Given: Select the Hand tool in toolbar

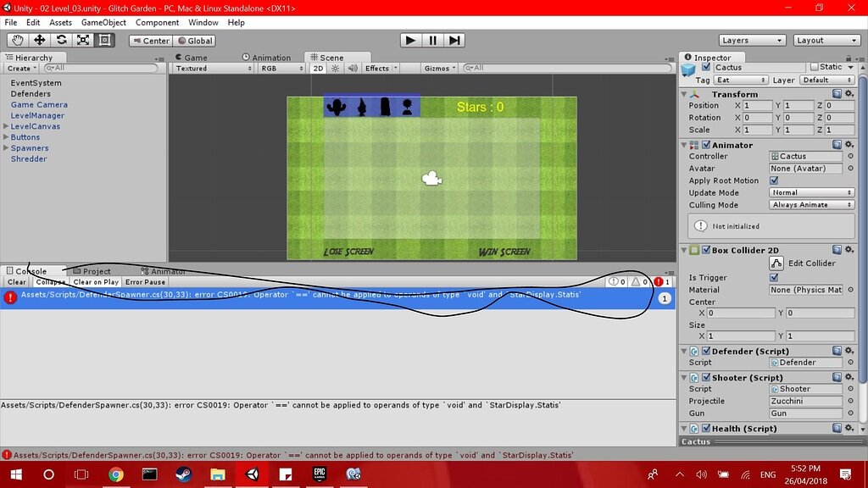Looking at the screenshot, I should tap(18, 40).
